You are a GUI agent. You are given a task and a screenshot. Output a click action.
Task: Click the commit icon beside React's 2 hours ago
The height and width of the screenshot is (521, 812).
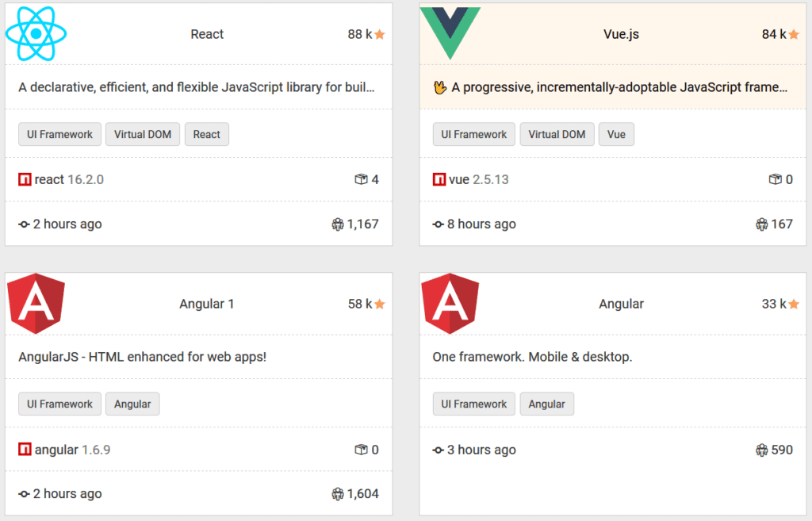point(24,224)
